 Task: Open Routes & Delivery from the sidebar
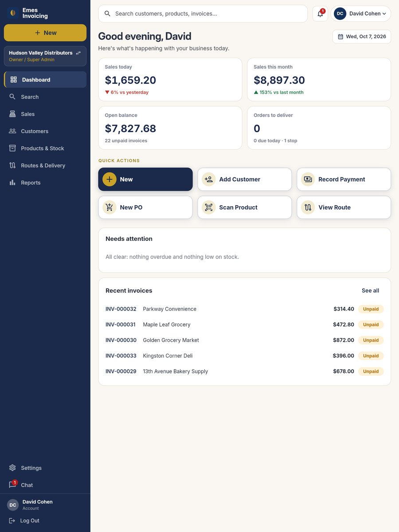pos(45,165)
